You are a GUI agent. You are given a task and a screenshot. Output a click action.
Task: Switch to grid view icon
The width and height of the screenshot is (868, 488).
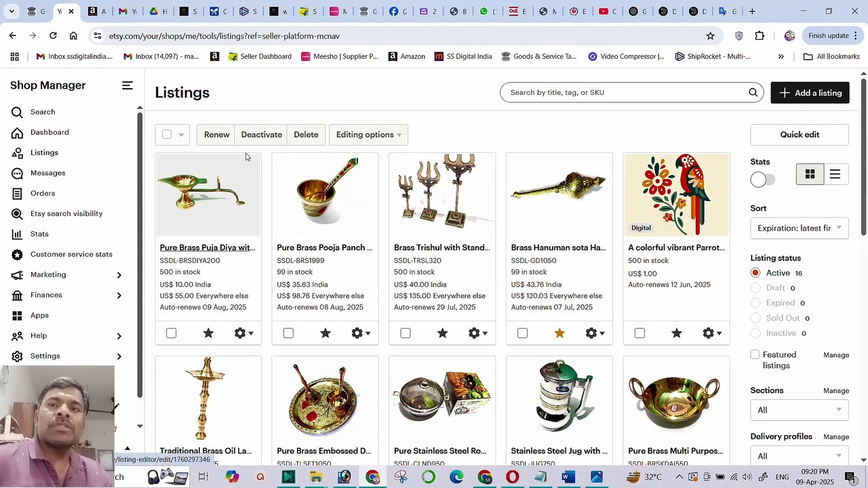(x=810, y=175)
